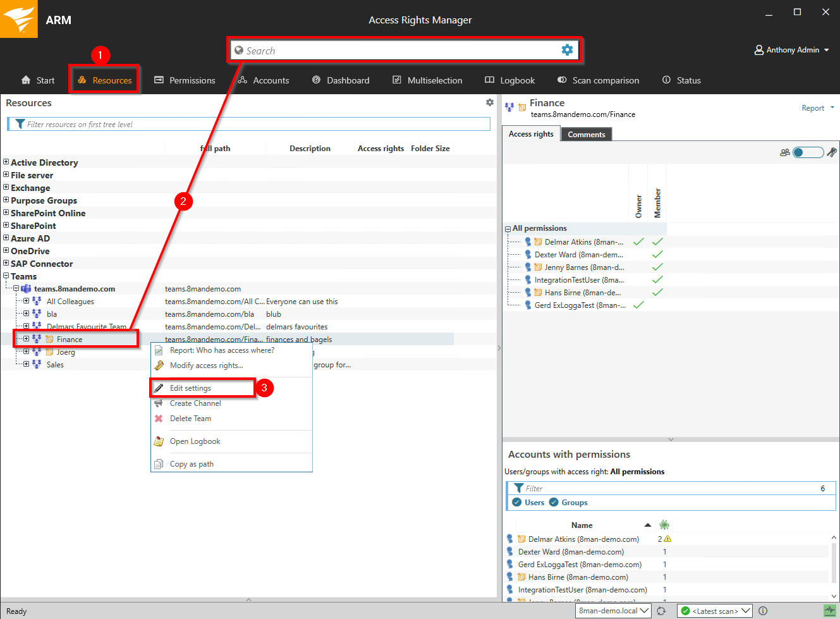Select Edit settings from context menu
Image resolution: width=840 pixels, height=619 pixels.
pyautogui.click(x=190, y=388)
